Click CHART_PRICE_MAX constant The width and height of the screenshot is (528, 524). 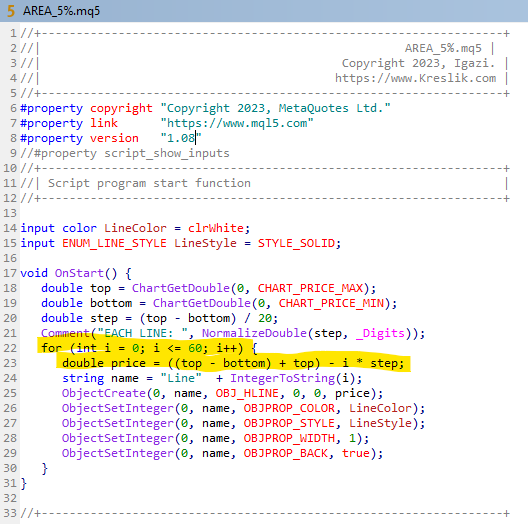(x=310, y=289)
